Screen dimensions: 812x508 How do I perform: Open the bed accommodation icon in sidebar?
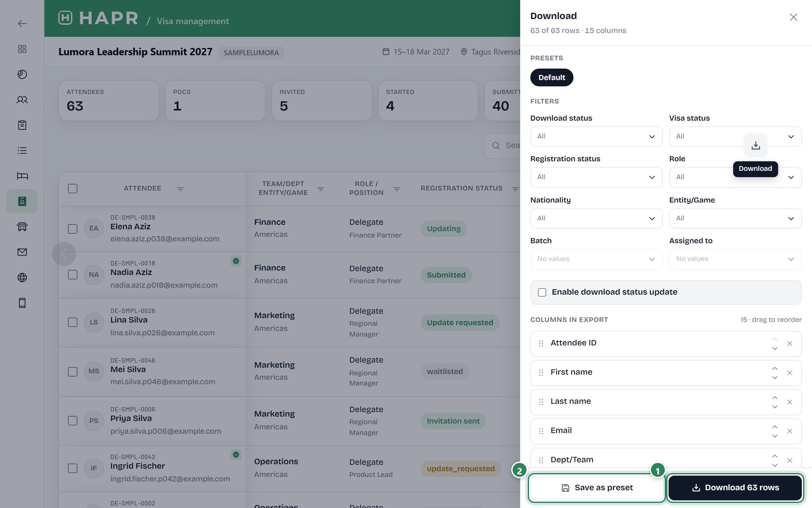click(x=22, y=176)
